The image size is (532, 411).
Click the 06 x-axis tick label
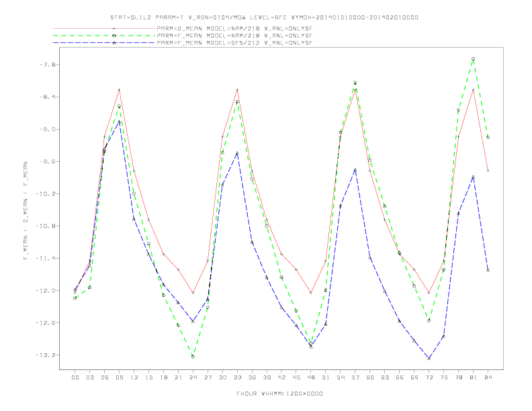point(105,377)
